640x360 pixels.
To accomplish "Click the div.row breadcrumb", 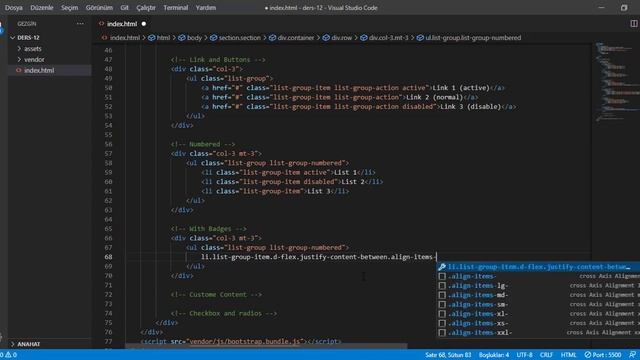I will (x=338, y=38).
